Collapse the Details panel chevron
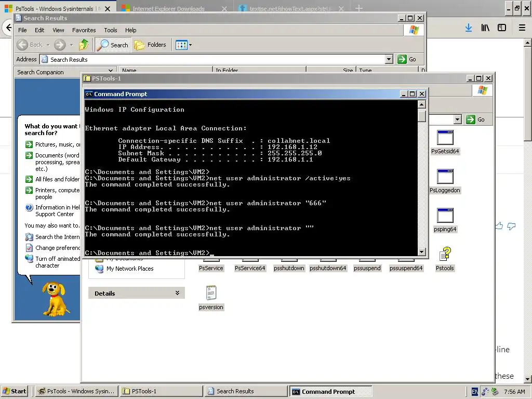Viewport: 532px width, 399px height. point(177,293)
